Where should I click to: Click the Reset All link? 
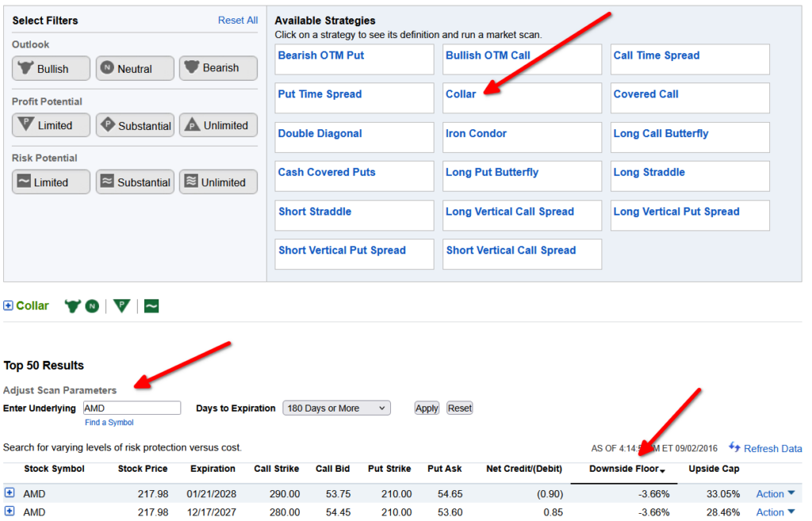click(x=237, y=21)
